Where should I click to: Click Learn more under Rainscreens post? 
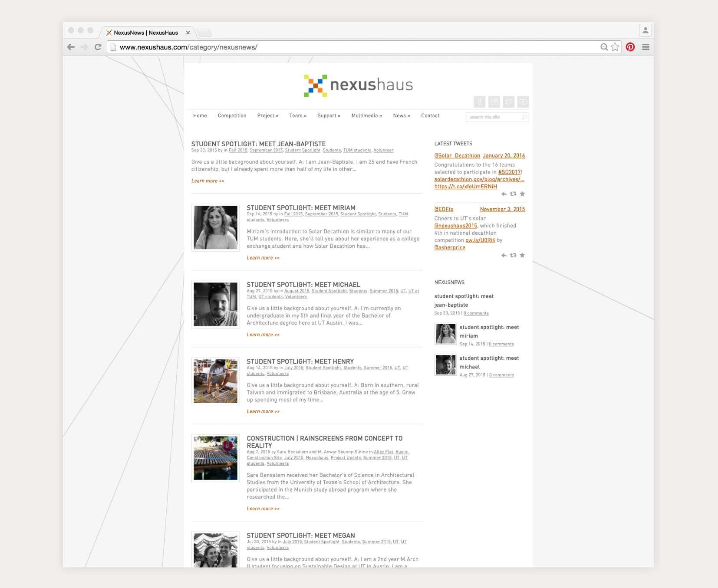[263, 509]
